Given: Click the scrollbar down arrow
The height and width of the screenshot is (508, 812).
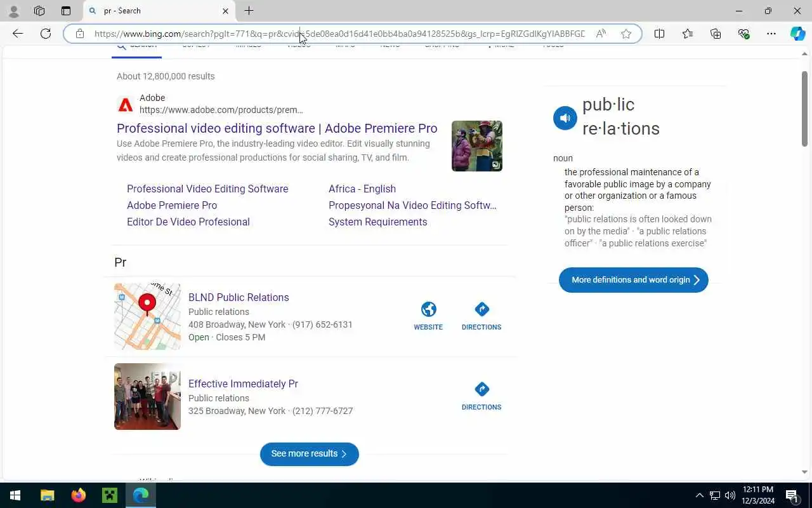Looking at the screenshot, I should click(x=805, y=472).
